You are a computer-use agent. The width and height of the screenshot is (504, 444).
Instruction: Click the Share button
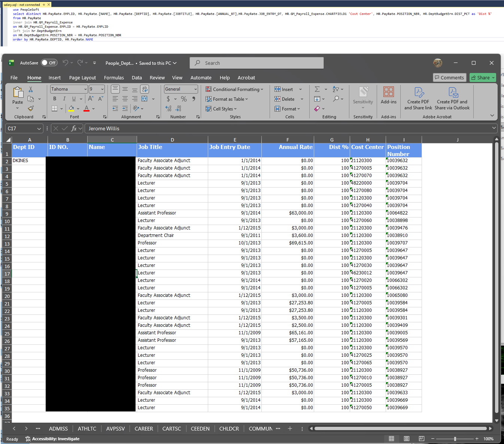point(483,77)
